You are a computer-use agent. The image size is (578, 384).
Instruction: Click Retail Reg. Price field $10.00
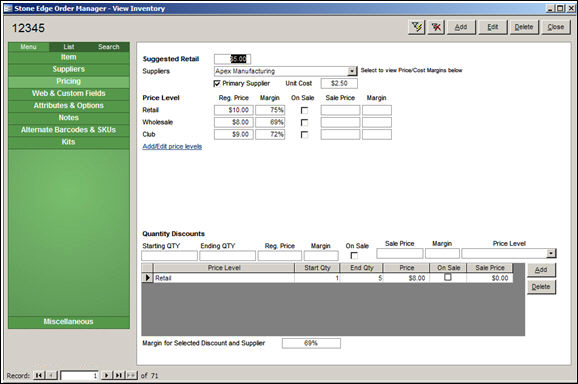coord(234,110)
